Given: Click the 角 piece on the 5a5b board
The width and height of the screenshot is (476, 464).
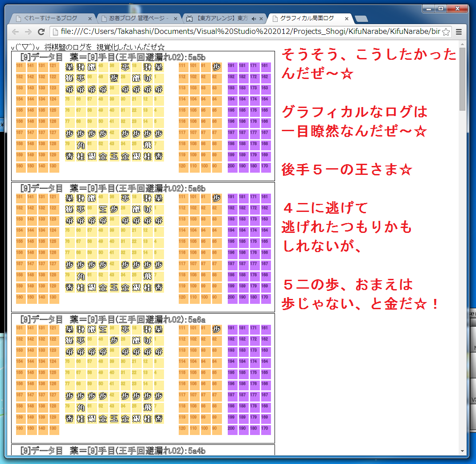Looking at the screenshot, I should (81, 145).
